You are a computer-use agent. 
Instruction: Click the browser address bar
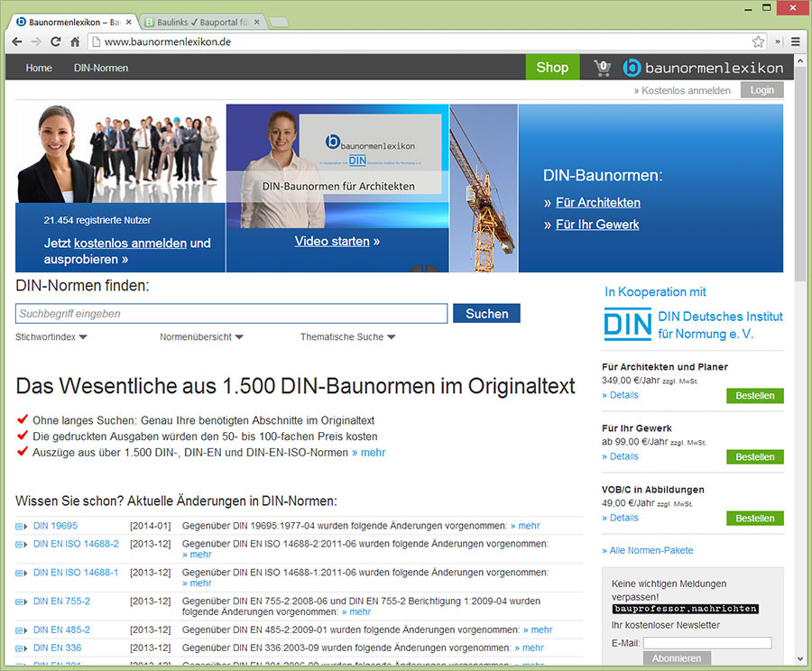tap(420, 41)
